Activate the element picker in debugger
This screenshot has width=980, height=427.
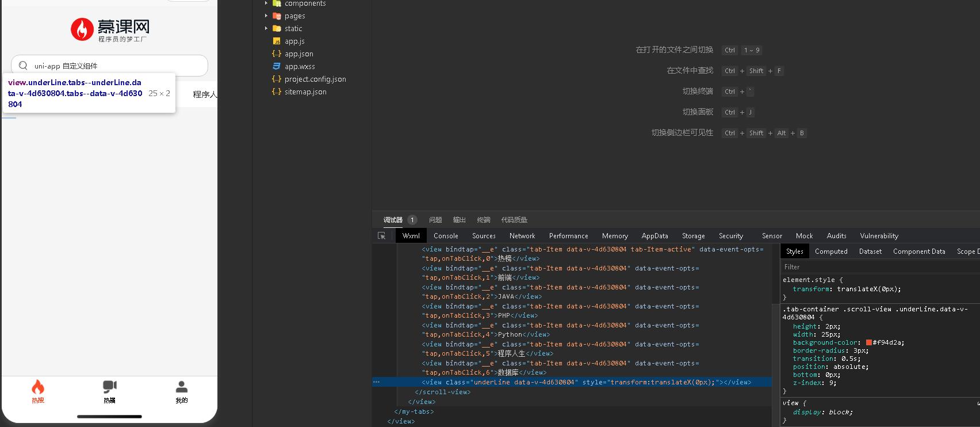coord(381,236)
